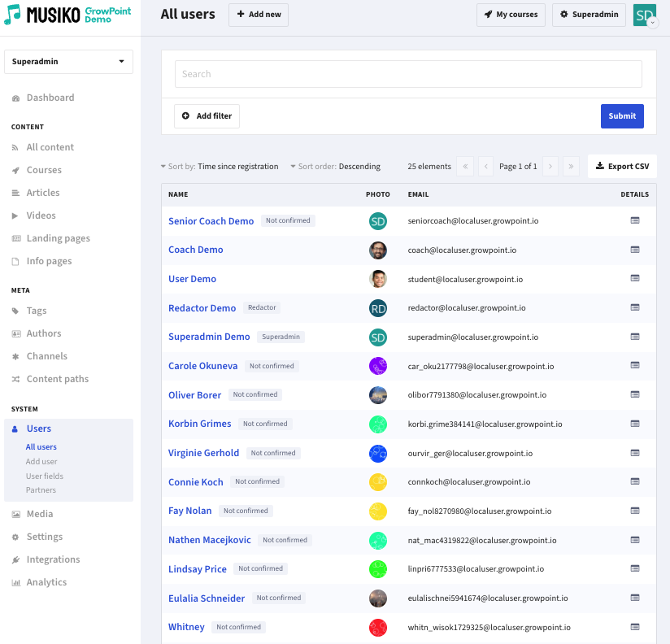Click the Integrations plug icon
Screen dimensions: 670x644
(x=16, y=559)
